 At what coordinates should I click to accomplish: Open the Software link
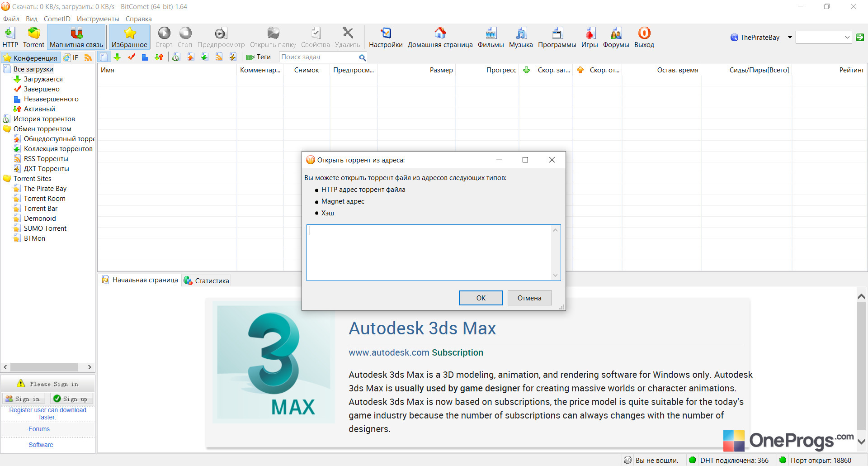tap(41, 445)
